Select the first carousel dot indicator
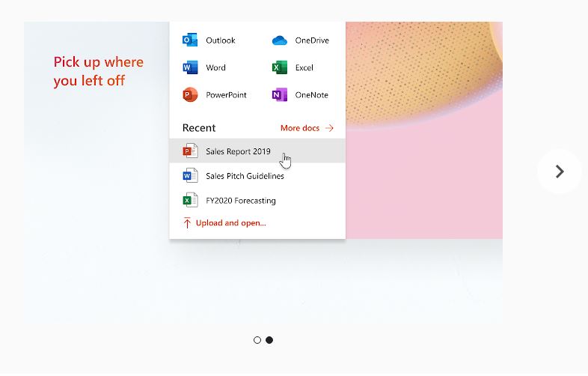The width and height of the screenshot is (588, 376). [x=257, y=340]
